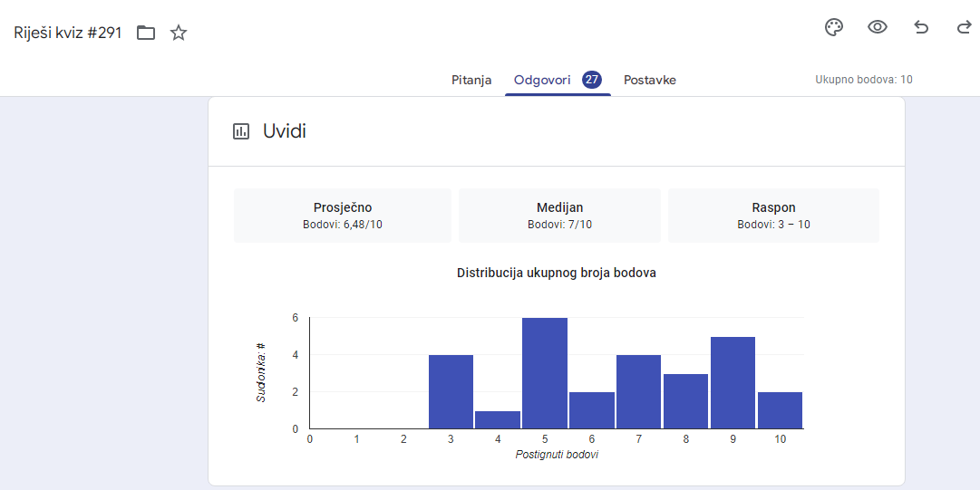
Task: Click the Sudionika: # axis label
Action: (261, 372)
